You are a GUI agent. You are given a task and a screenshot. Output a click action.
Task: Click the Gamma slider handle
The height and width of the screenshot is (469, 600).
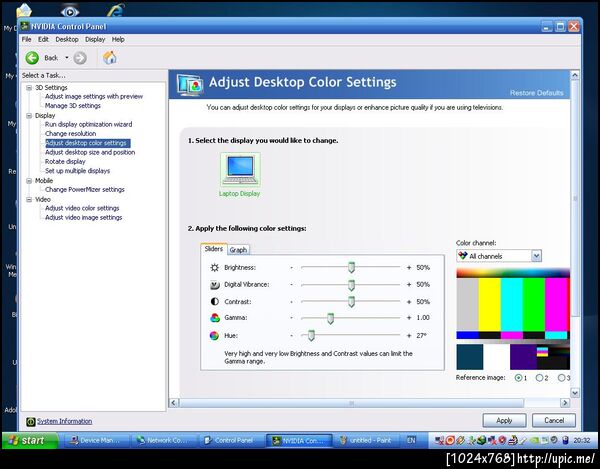(330, 318)
